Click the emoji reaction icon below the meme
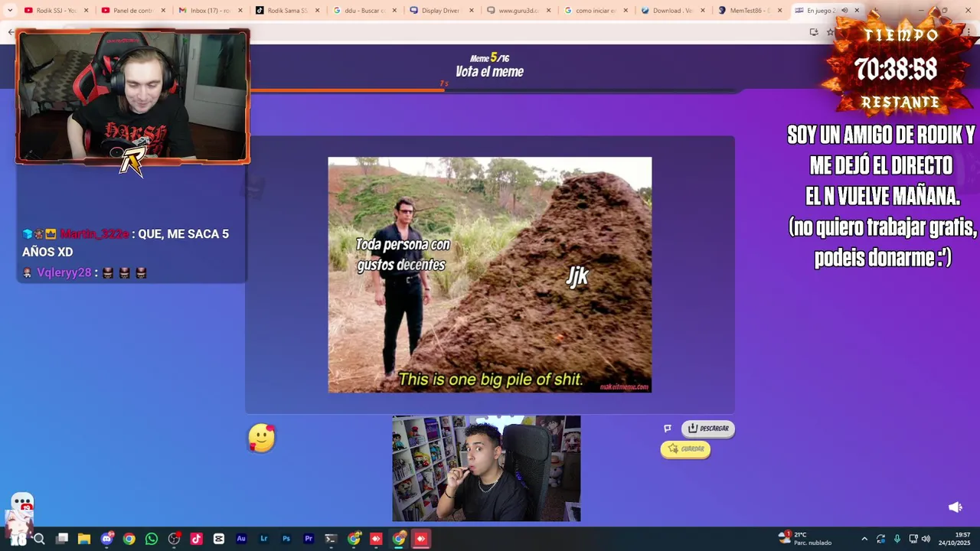This screenshot has height=551, width=980. tap(262, 438)
